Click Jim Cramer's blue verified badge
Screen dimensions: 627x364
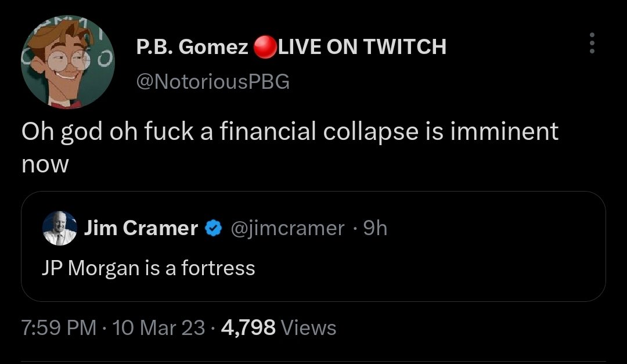click(x=214, y=229)
